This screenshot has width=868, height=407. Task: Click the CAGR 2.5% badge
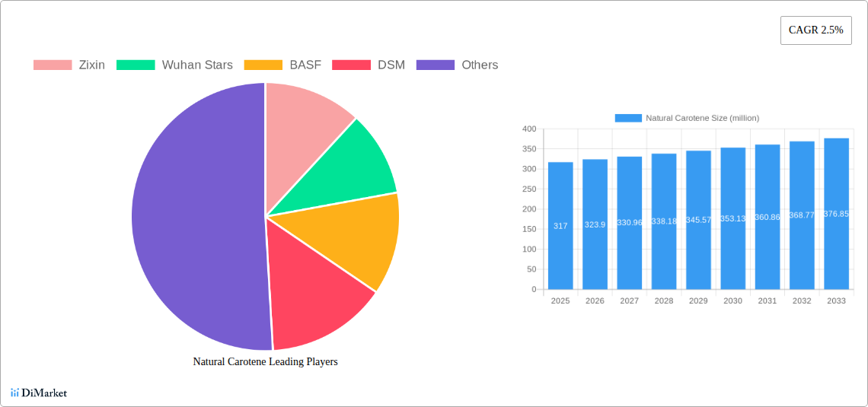[815, 30]
